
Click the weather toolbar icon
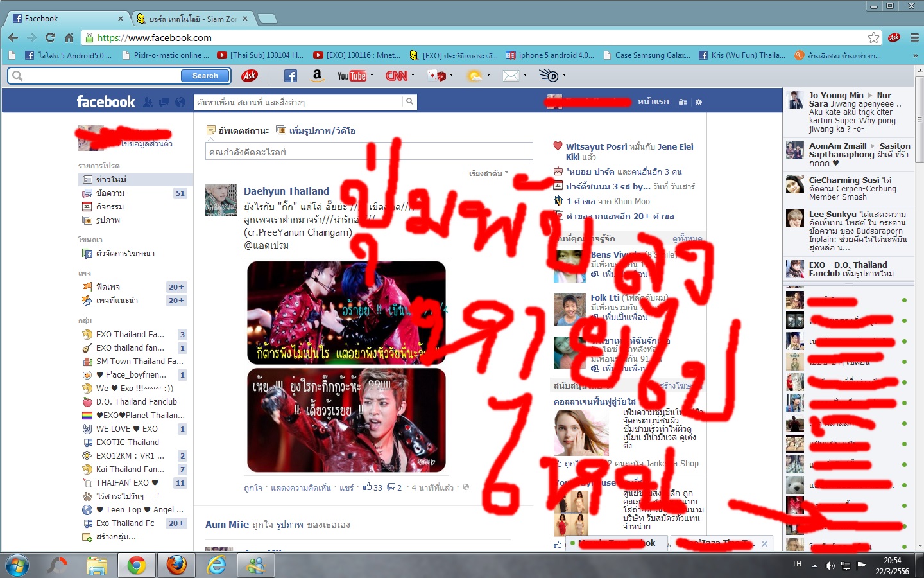(474, 76)
